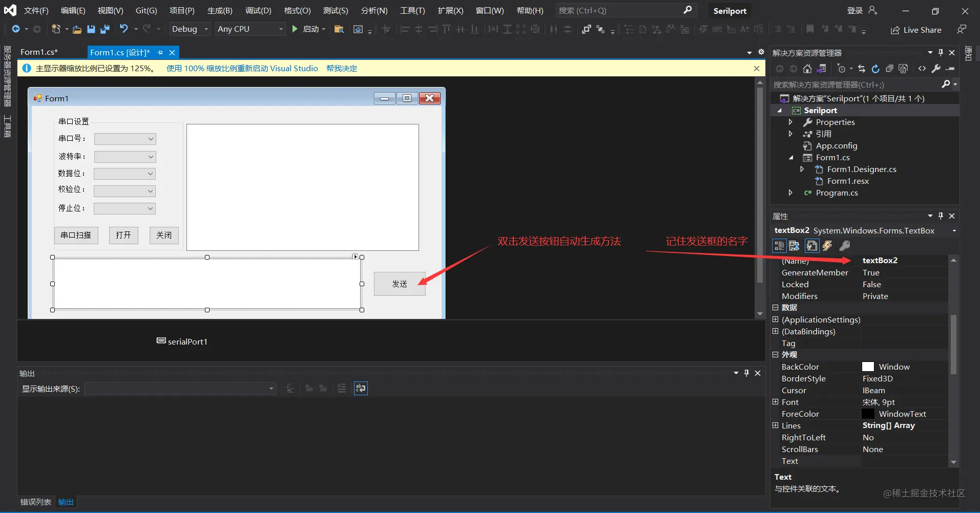Toggle word wrap in Output panel
Viewport: 980px width, 513px height.
361,388
